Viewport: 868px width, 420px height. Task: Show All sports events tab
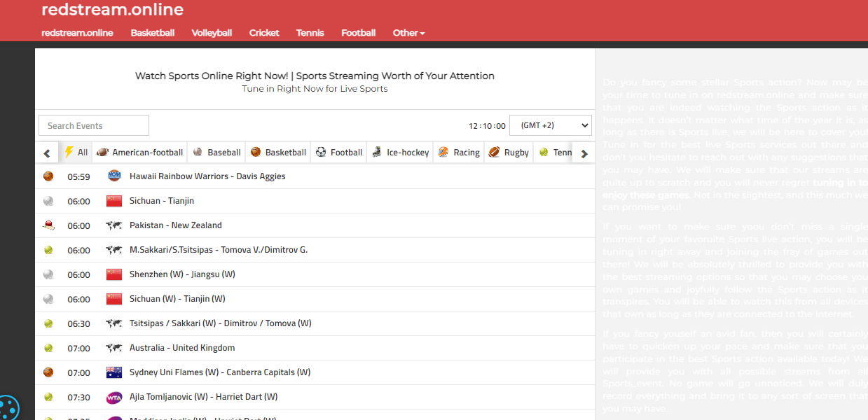click(x=76, y=152)
